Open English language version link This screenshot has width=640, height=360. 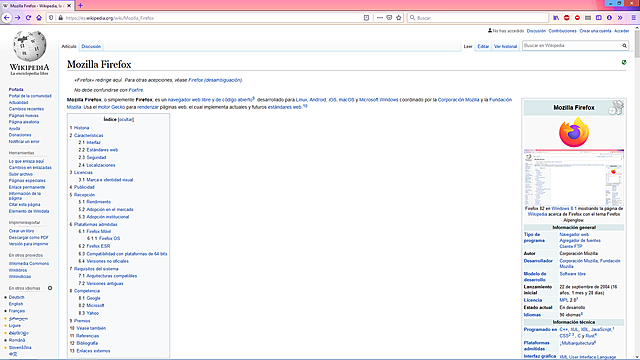click(16, 304)
